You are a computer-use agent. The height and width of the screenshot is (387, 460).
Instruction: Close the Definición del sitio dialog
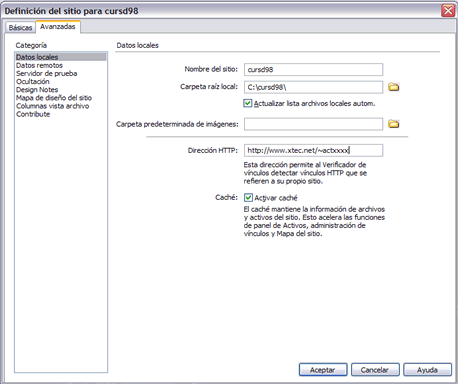tap(448, 11)
